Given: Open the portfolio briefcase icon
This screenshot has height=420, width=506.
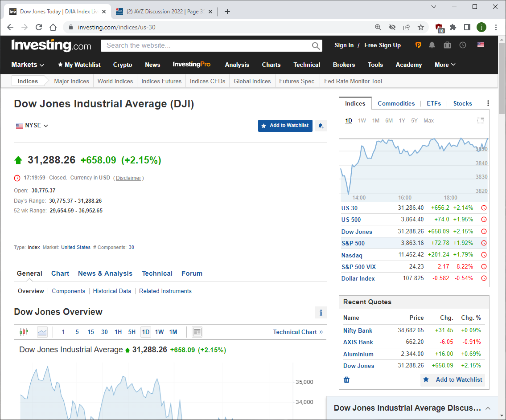Looking at the screenshot, I should pyautogui.click(x=447, y=45).
